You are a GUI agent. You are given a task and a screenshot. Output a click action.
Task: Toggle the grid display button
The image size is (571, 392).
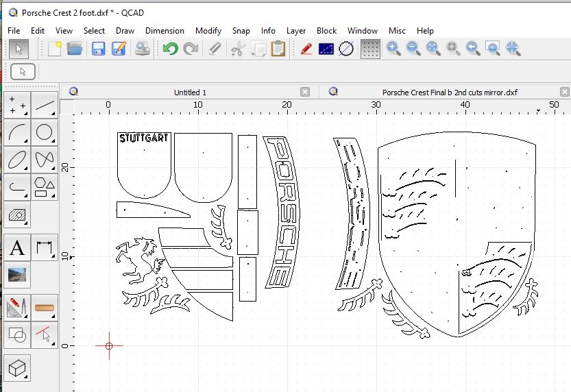[370, 49]
